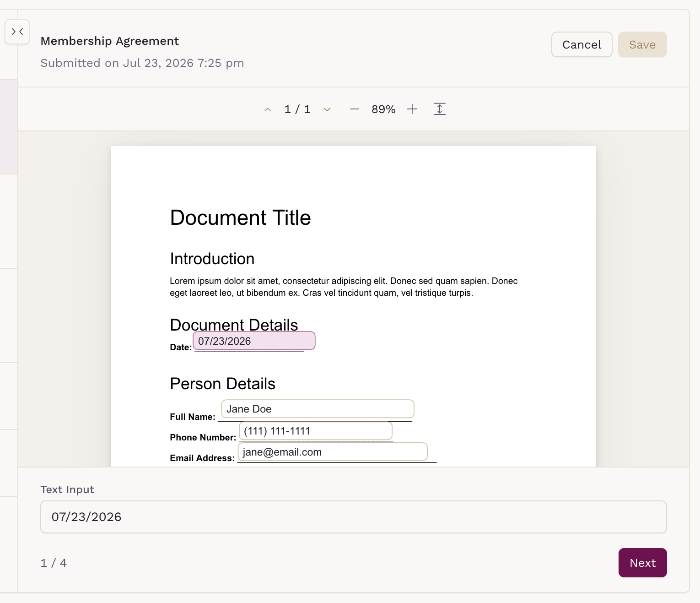This screenshot has height=603, width=700.
Task: Click the 89% zoom level value
Action: (x=383, y=109)
